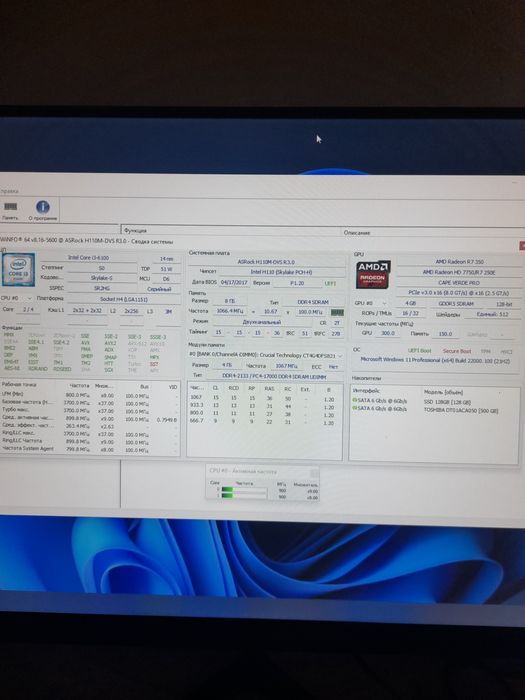Click the Skylake-S codename field
The height and width of the screenshot is (700, 525).
[102, 278]
